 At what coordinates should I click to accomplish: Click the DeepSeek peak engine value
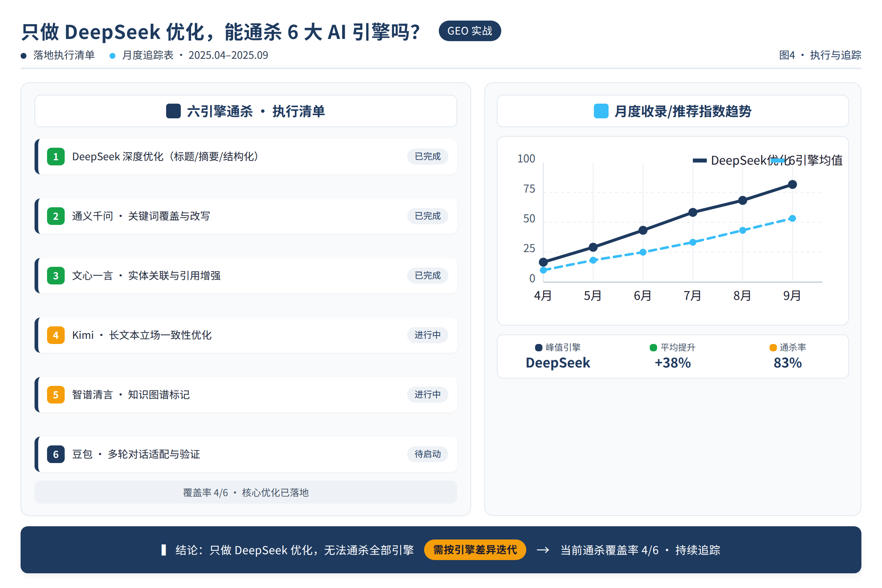558,363
